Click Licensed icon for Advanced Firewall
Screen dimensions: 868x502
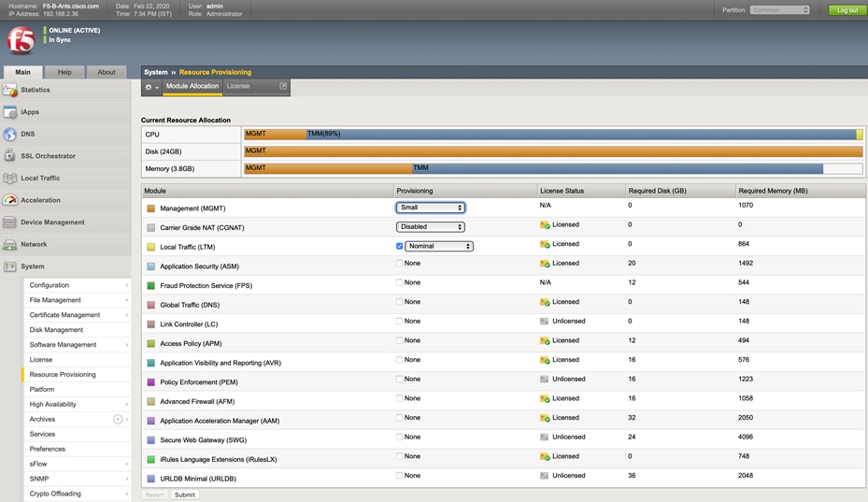545,399
